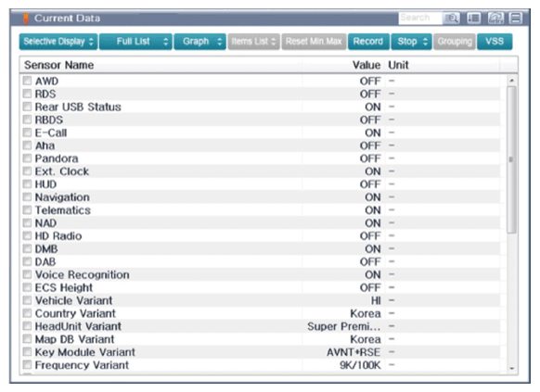Check the AWD sensor checkbox

[27, 81]
